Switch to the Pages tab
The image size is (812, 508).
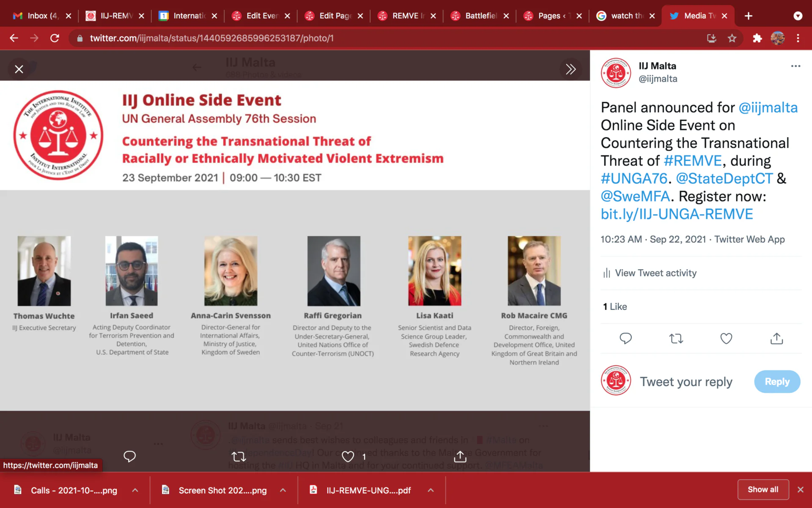553,16
